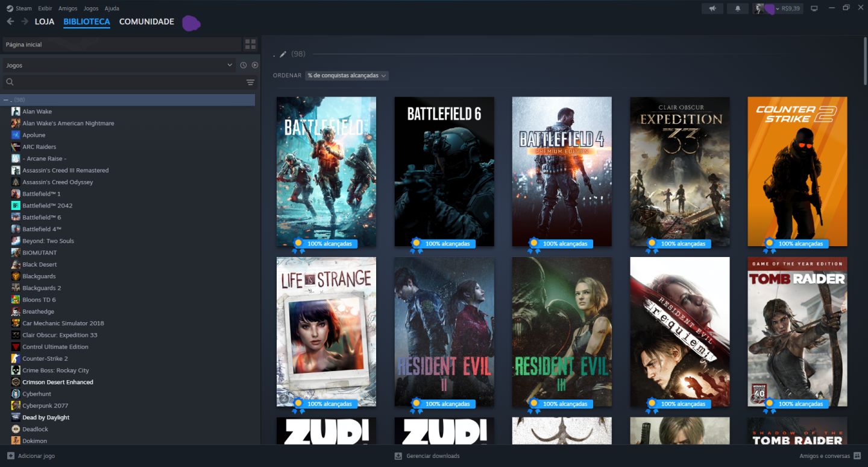Go back with the left arrow
Viewport: 868px width, 467px height.
click(10, 22)
